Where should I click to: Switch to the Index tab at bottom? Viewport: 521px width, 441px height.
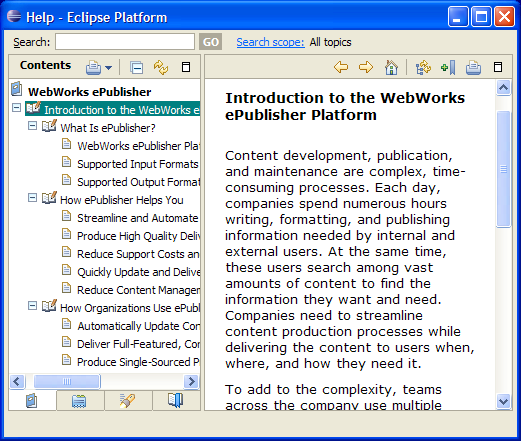click(x=80, y=400)
